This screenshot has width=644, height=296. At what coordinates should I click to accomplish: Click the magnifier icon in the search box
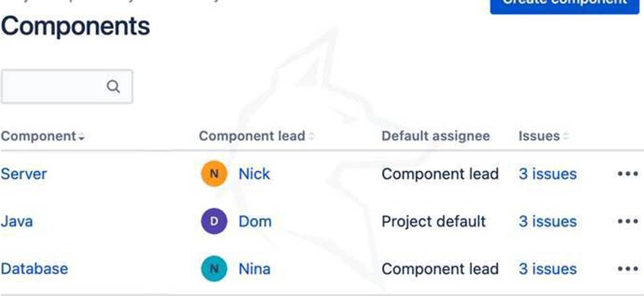point(114,87)
